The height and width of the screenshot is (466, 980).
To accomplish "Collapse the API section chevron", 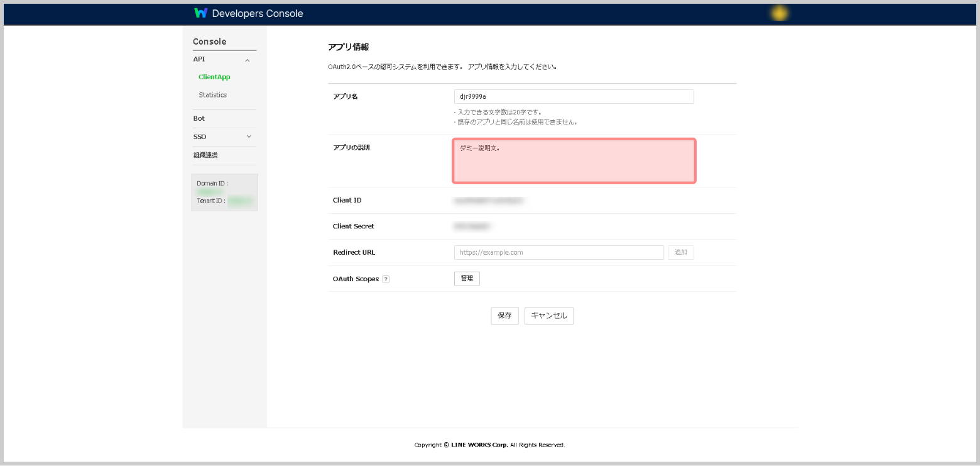I will coord(248,60).
